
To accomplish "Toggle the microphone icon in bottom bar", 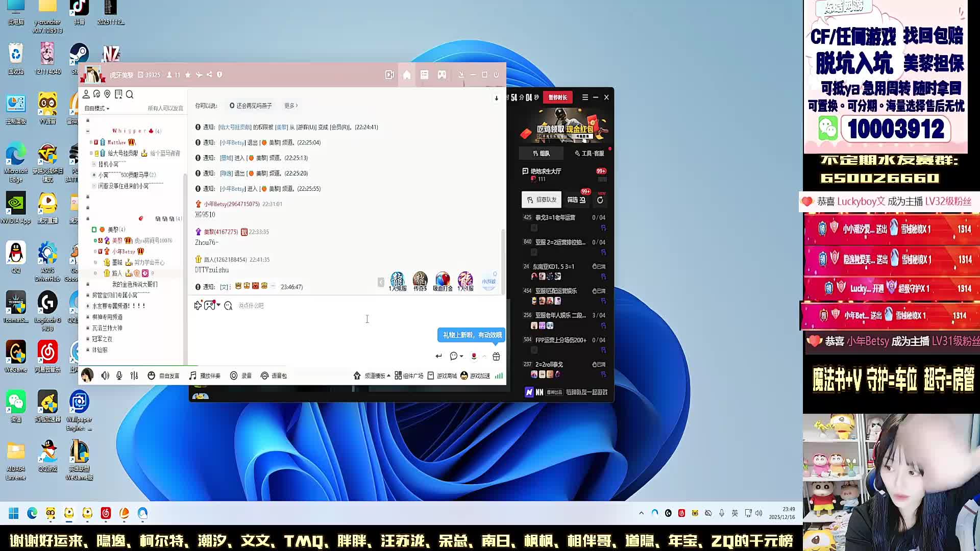I will pos(119,375).
